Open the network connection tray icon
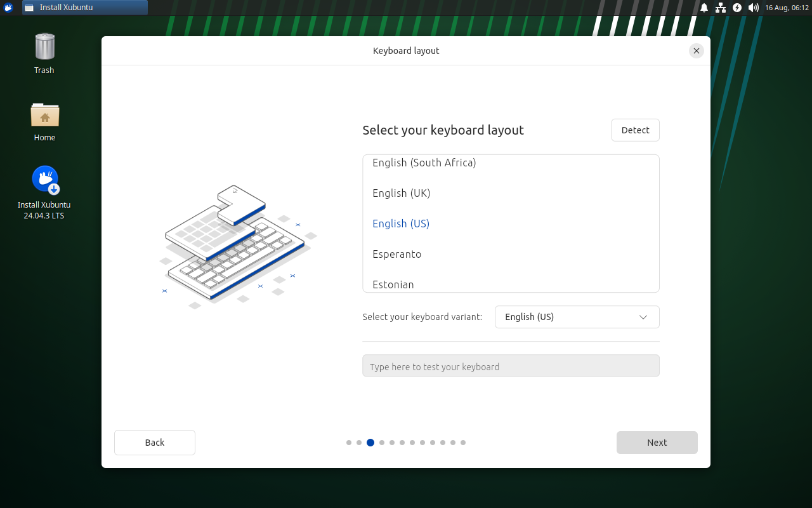 click(x=721, y=8)
